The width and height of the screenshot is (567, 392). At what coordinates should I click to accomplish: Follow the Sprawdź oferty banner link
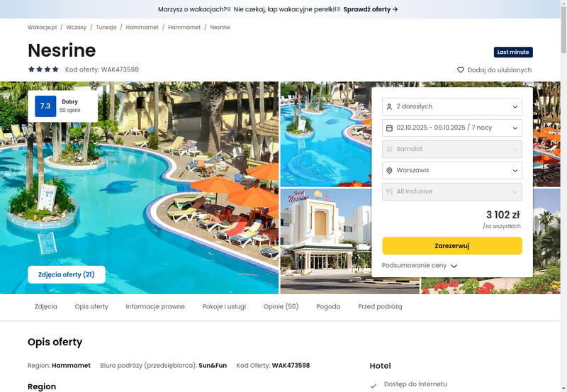[371, 9]
